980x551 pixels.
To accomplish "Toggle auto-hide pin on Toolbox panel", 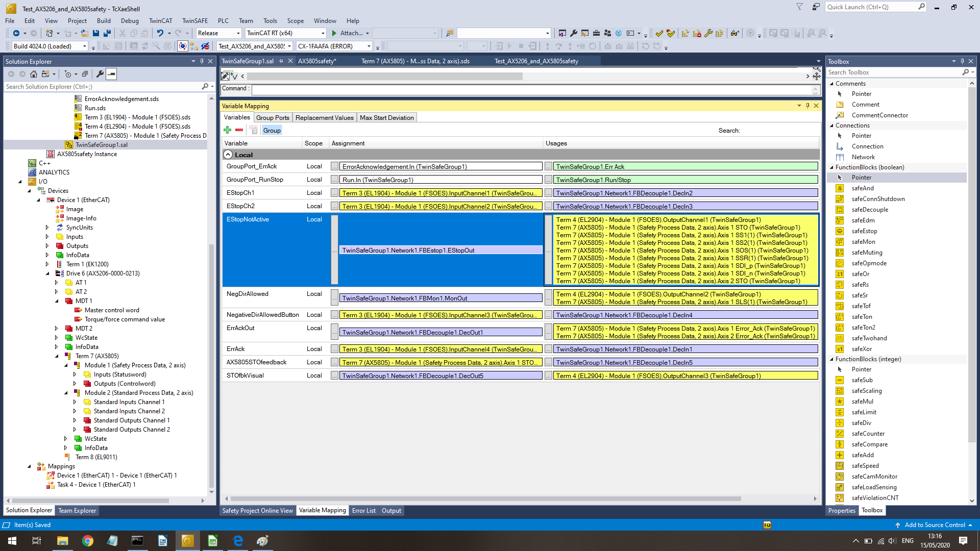I will click(x=962, y=61).
